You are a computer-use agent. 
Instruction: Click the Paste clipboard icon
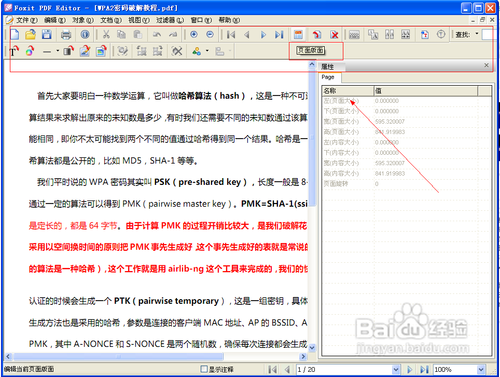[x=137, y=34]
